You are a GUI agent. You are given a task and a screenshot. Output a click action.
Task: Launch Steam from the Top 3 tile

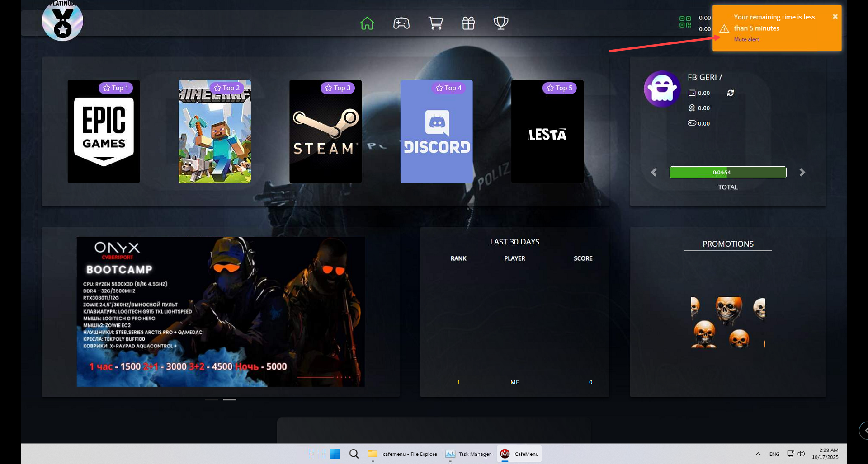[325, 131]
